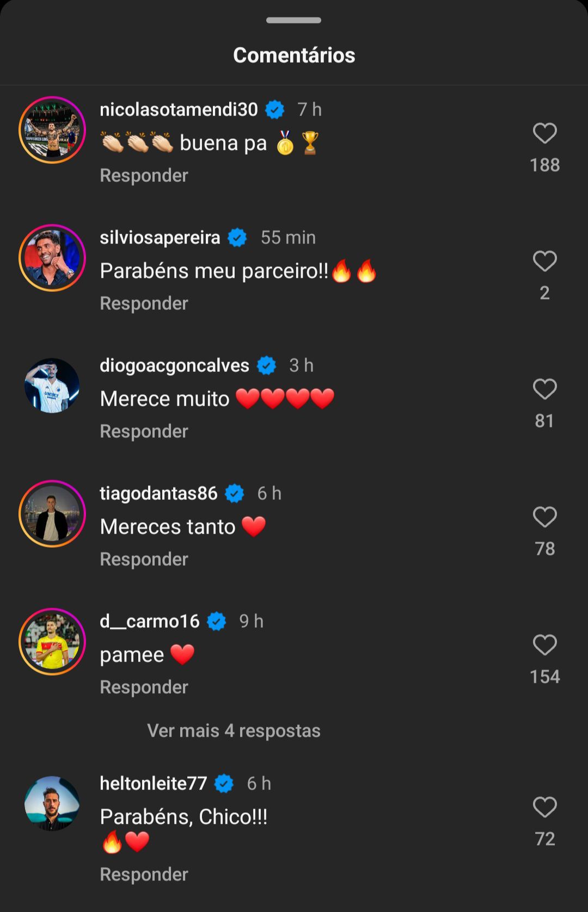Tap the comments sheet drag handle
Image resolution: width=588 pixels, height=912 pixels.
(x=293, y=20)
